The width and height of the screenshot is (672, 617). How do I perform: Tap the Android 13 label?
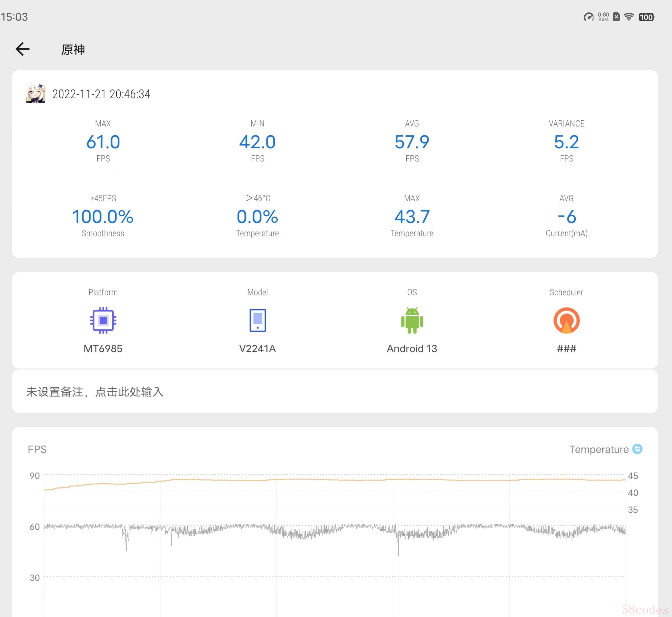[x=412, y=348]
